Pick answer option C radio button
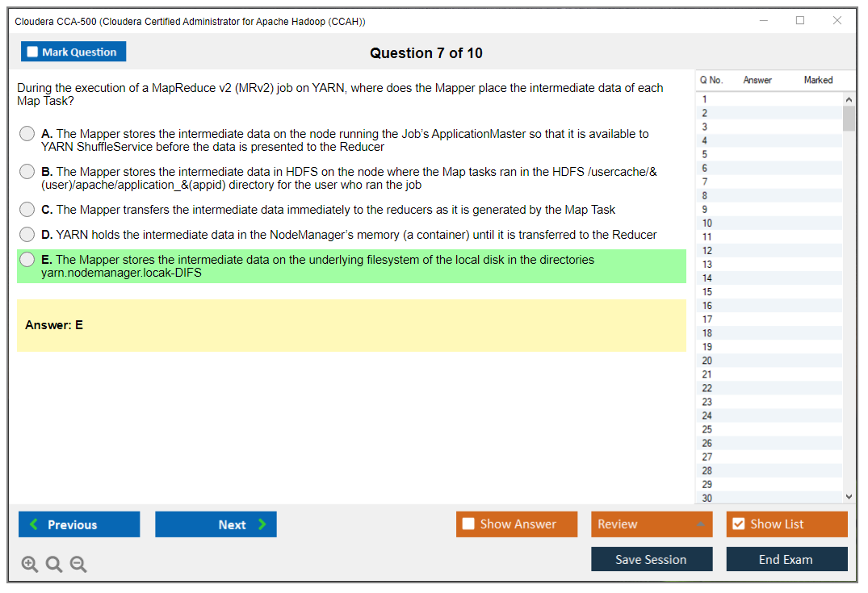 pos(27,210)
